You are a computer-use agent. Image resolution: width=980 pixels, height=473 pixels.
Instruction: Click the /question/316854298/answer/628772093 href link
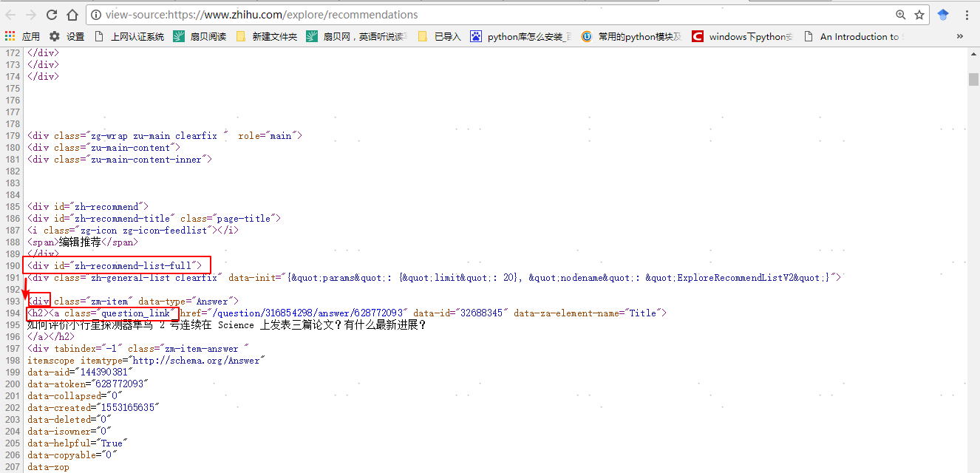point(309,313)
